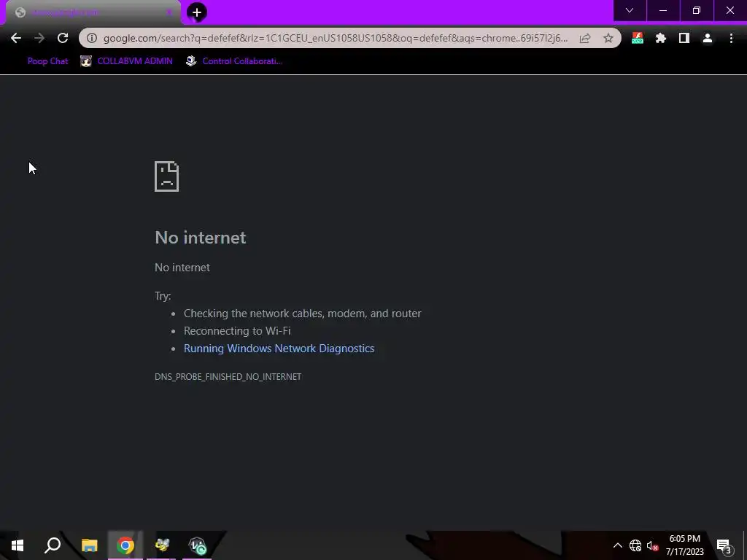Screen dimensions: 747x560
Task: Open the Control Collaborati... bookmark
Action: point(234,61)
